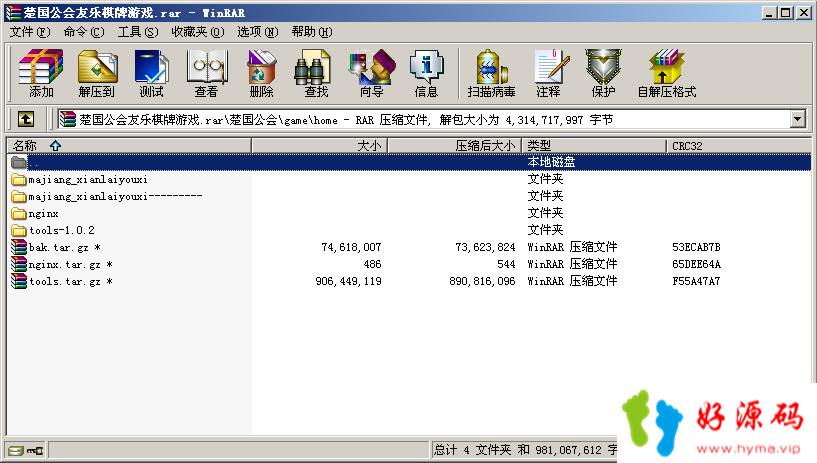Sort by CRC32 column header
The height and width of the screenshot is (463, 817).
click(x=739, y=146)
